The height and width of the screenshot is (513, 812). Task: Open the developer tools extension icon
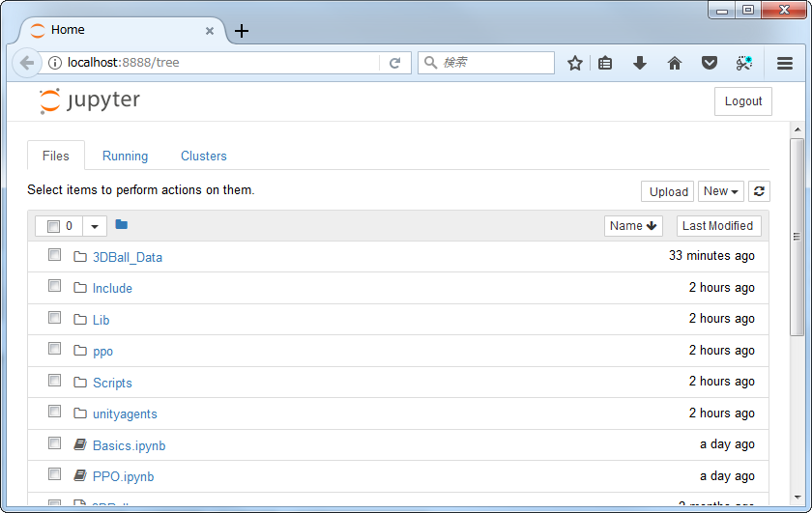pos(744,63)
